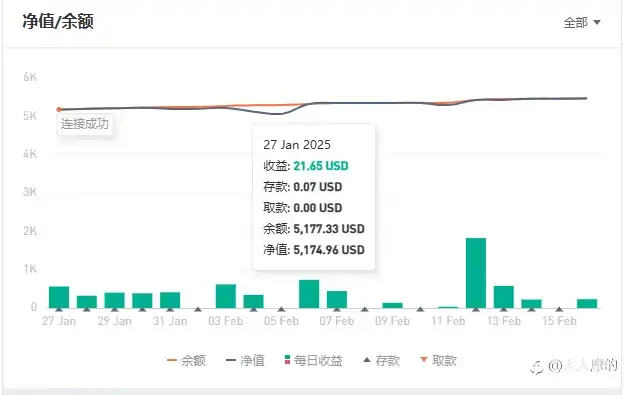Click the orange start point on the balance line
This screenshot has height=395, width=624.
click(59, 109)
